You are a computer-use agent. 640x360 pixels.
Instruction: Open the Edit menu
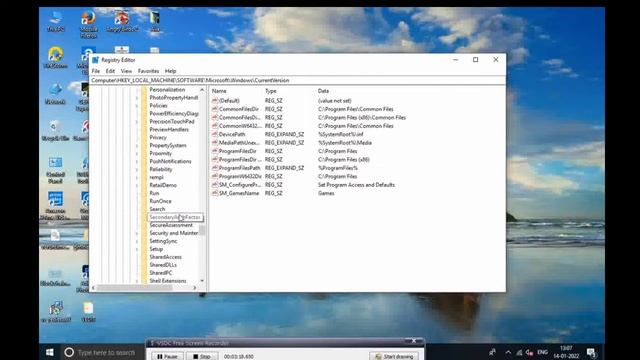(110, 71)
